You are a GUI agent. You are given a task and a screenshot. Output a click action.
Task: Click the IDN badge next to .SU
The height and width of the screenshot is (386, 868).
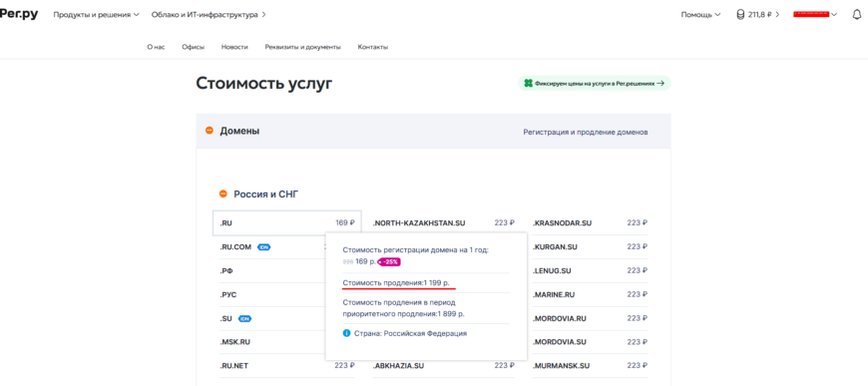tap(244, 318)
